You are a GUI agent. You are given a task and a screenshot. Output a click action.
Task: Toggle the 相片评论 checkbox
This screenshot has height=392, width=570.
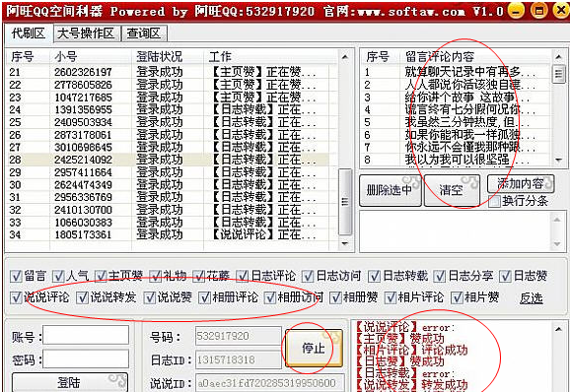391,297
